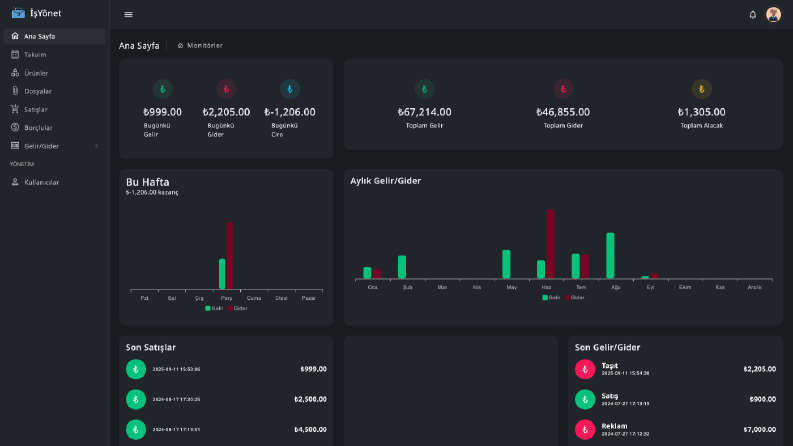Open the user avatar profile menu
This screenshot has width=793, height=446.
[773, 15]
